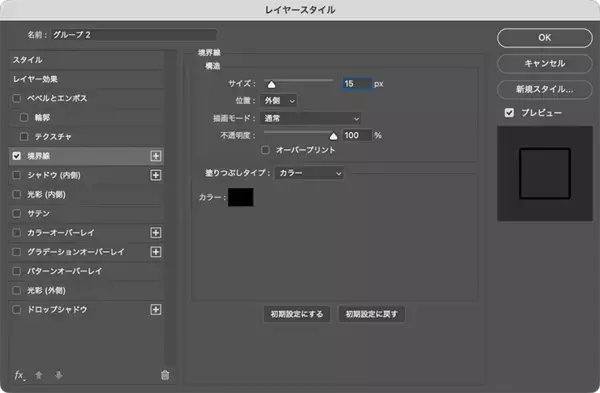Enable the カラーオーバーレイ checkbox
600x393 pixels.
point(16,233)
